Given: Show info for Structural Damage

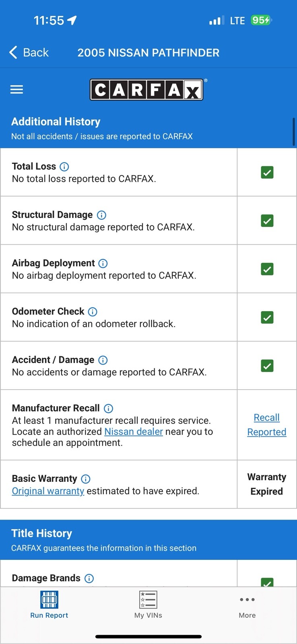Looking at the screenshot, I should tap(102, 215).
